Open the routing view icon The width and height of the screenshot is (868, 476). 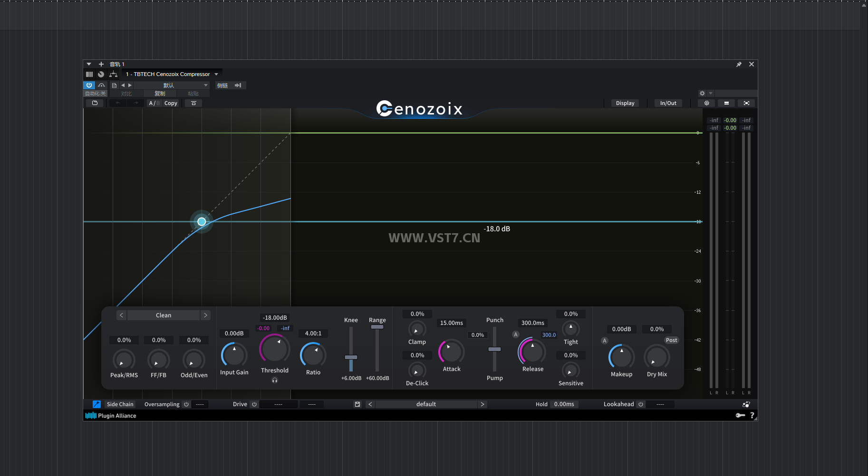pyautogui.click(x=113, y=74)
